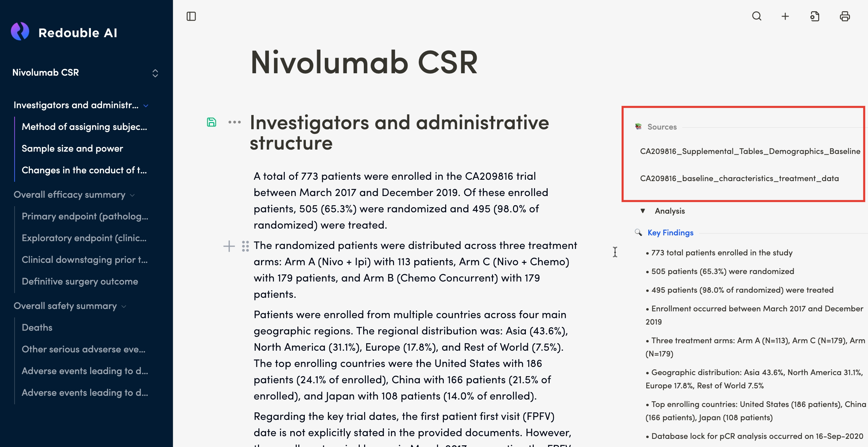The width and height of the screenshot is (868, 447).
Task: Open the three-dot section options menu
Action: (234, 122)
